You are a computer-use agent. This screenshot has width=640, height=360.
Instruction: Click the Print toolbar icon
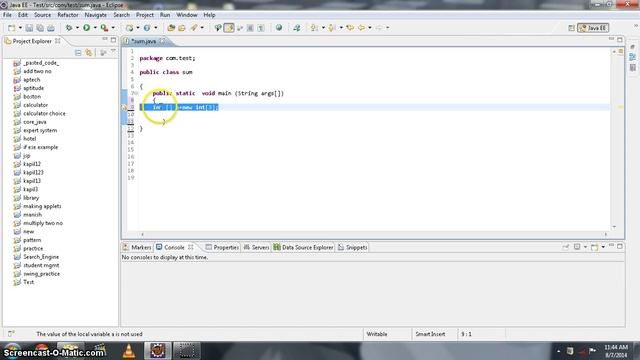tap(51, 28)
